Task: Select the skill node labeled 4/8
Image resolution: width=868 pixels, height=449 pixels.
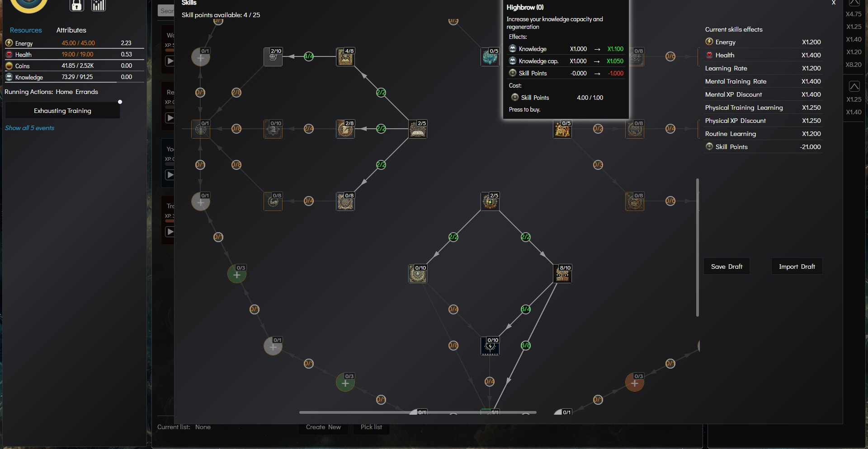Action: (x=345, y=57)
